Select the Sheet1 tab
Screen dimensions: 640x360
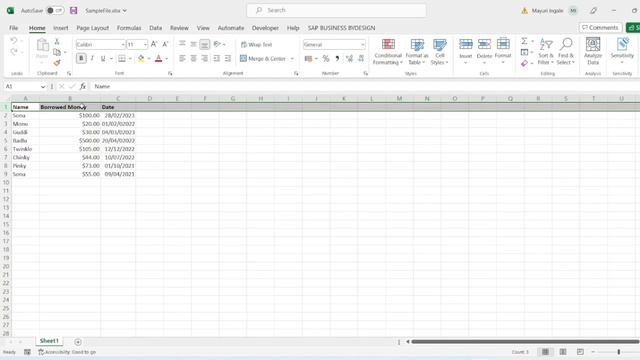click(x=49, y=341)
